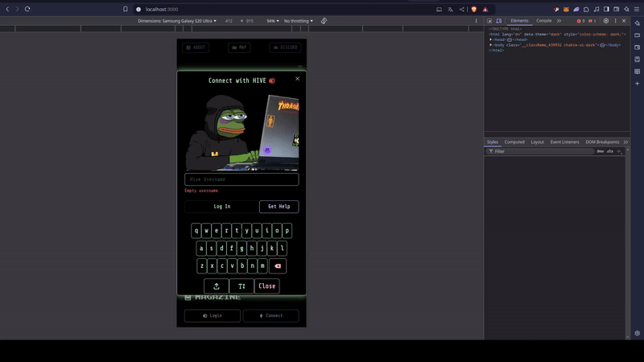644x362 pixels.
Task: Open the Dimensions device dropdown
Action: 177,21
